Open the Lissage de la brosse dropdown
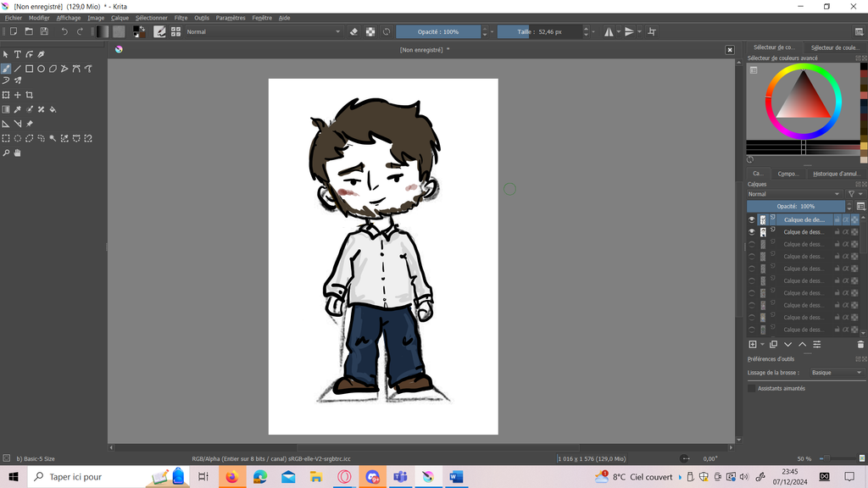The image size is (868, 488). pos(835,373)
